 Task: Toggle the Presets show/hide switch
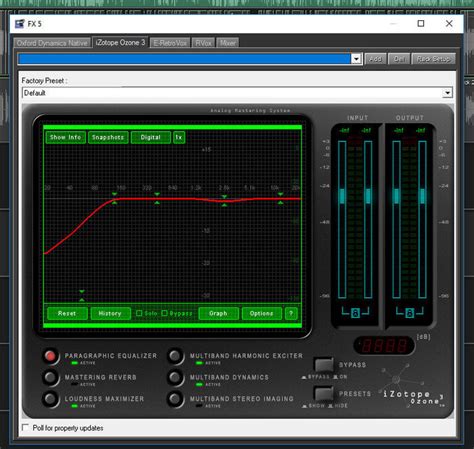click(323, 393)
